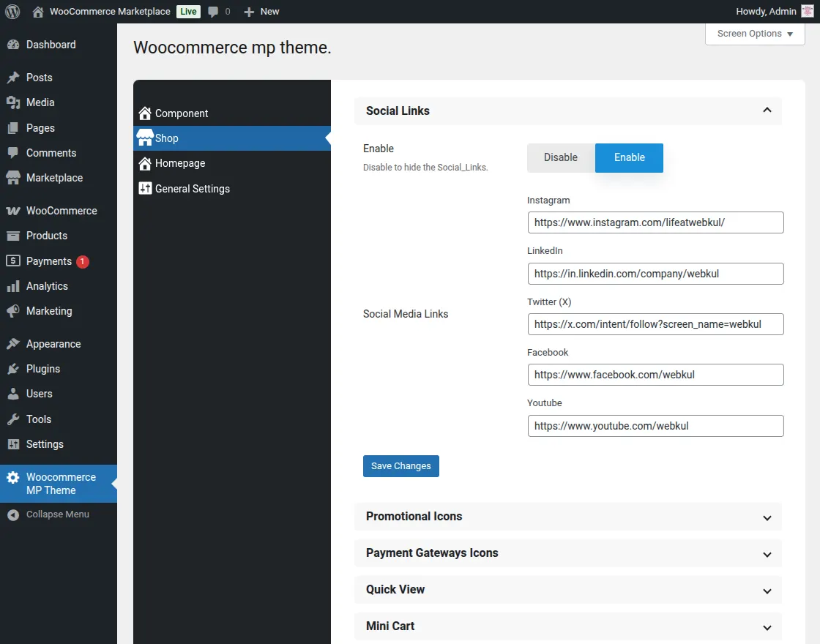Screen dimensions: 820x644
Task: Switch to the Shop tab label
Action: [167, 138]
